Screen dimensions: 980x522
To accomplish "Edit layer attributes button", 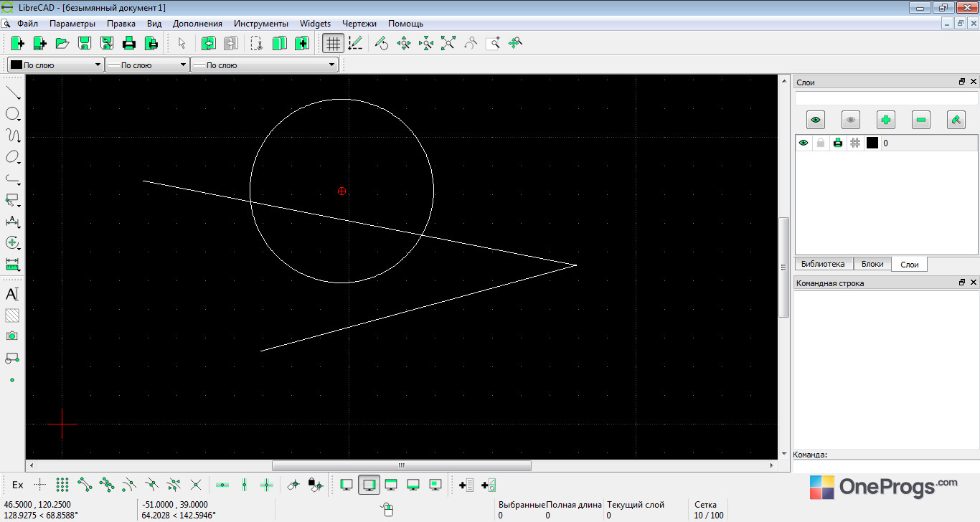I will pos(956,120).
